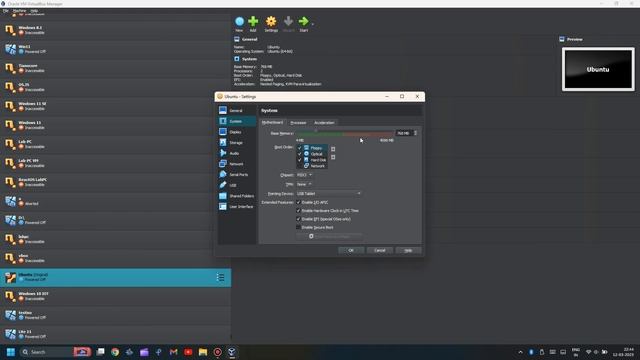Image resolution: width=640 pixels, height=360 pixels.
Task: Select the Windows 10 IOT VM entry
Action: click(116, 296)
